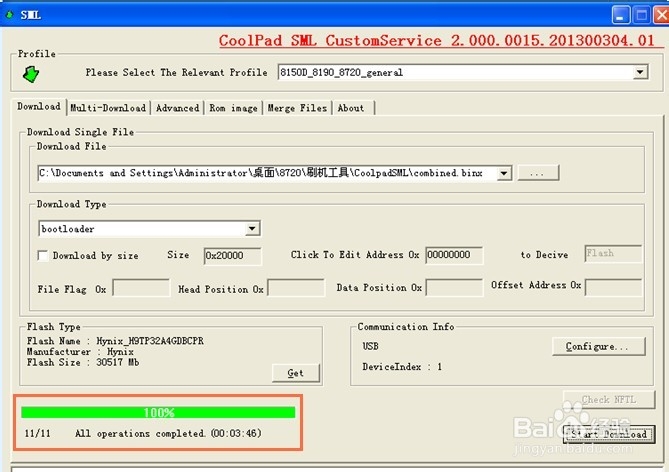Click the 11/11 step counter text
The width and height of the screenshot is (669, 472).
point(37,434)
